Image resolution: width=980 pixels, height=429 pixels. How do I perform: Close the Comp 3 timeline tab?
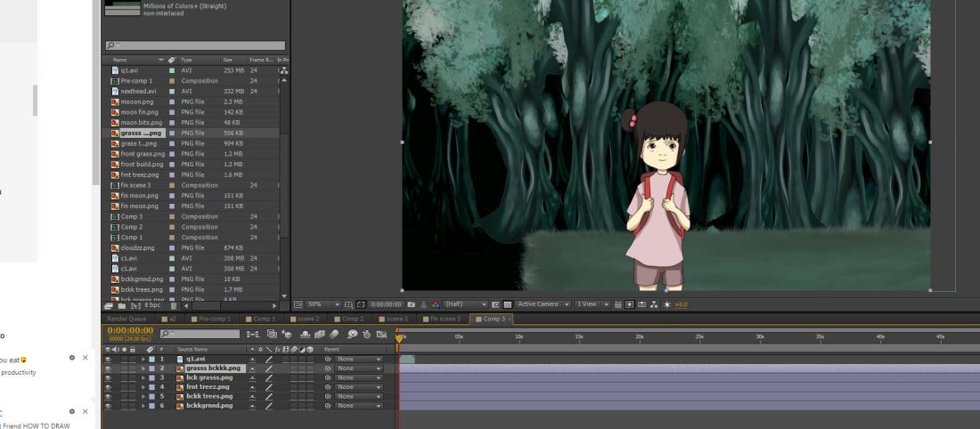point(510,320)
